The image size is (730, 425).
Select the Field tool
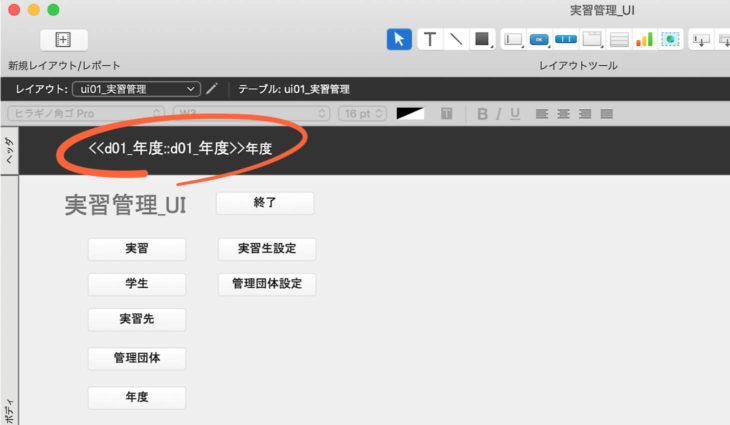pos(514,39)
